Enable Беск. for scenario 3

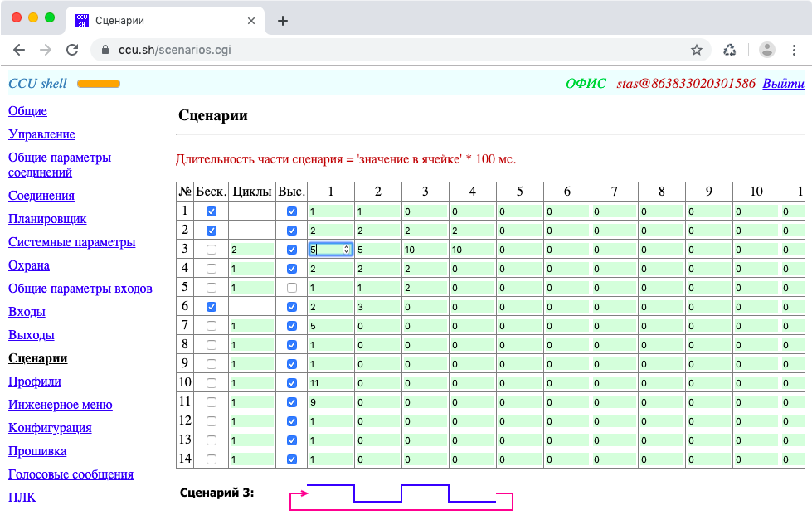pyautogui.click(x=212, y=250)
